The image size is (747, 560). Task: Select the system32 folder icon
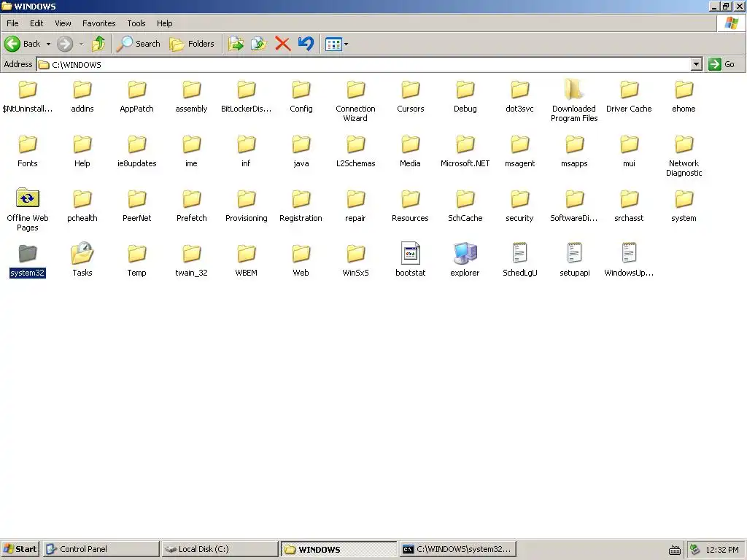pos(28,253)
